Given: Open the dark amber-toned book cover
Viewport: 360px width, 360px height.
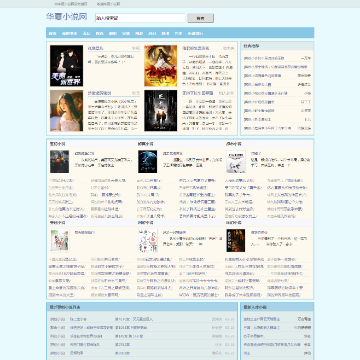Looking at the screenshot, I should 236,240.
